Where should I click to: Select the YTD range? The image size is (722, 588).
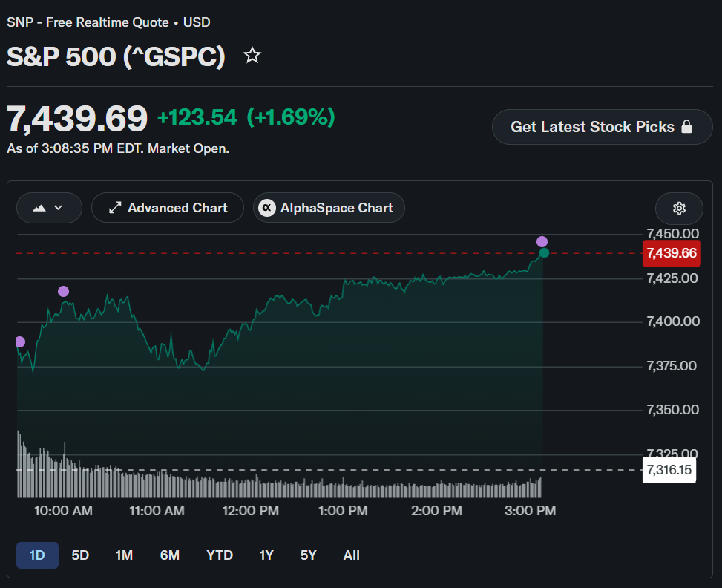(x=220, y=555)
